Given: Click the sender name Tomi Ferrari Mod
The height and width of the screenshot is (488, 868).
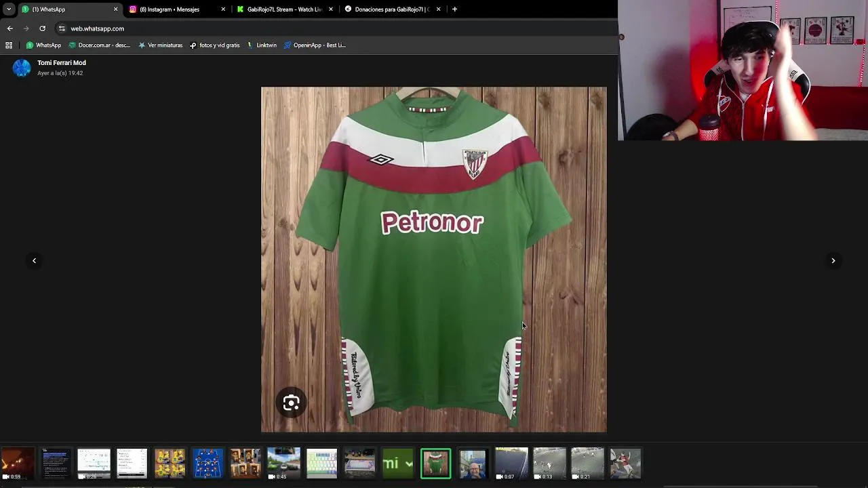Looking at the screenshot, I should point(62,63).
